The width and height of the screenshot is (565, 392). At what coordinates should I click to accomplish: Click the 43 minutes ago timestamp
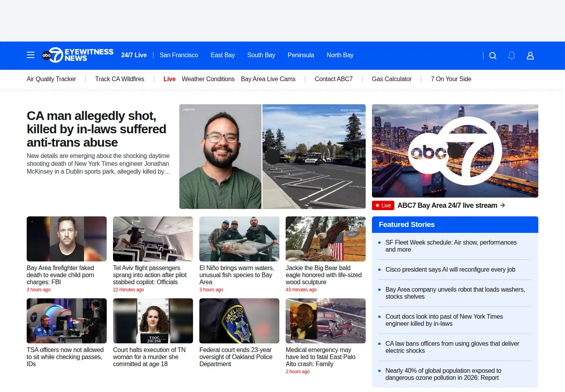tap(301, 290)
